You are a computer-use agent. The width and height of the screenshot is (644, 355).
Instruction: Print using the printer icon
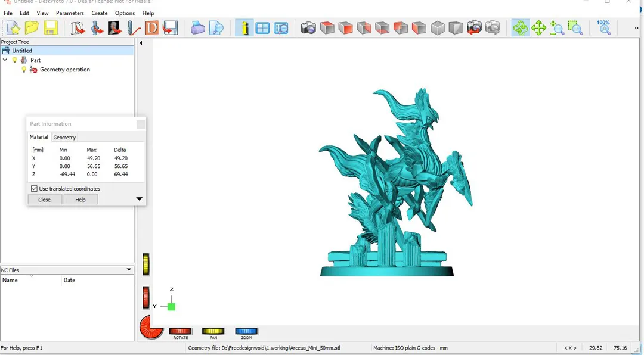point(197,28)
